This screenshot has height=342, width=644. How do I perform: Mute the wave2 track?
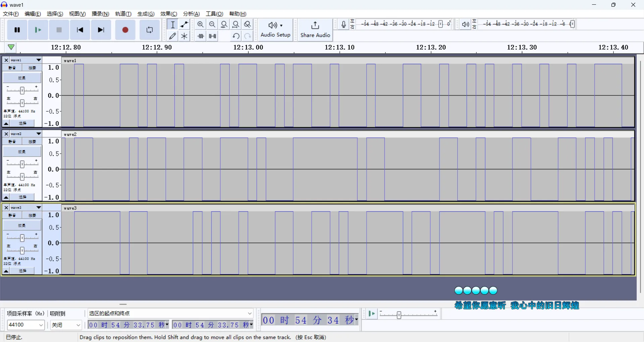pos(12,141)
